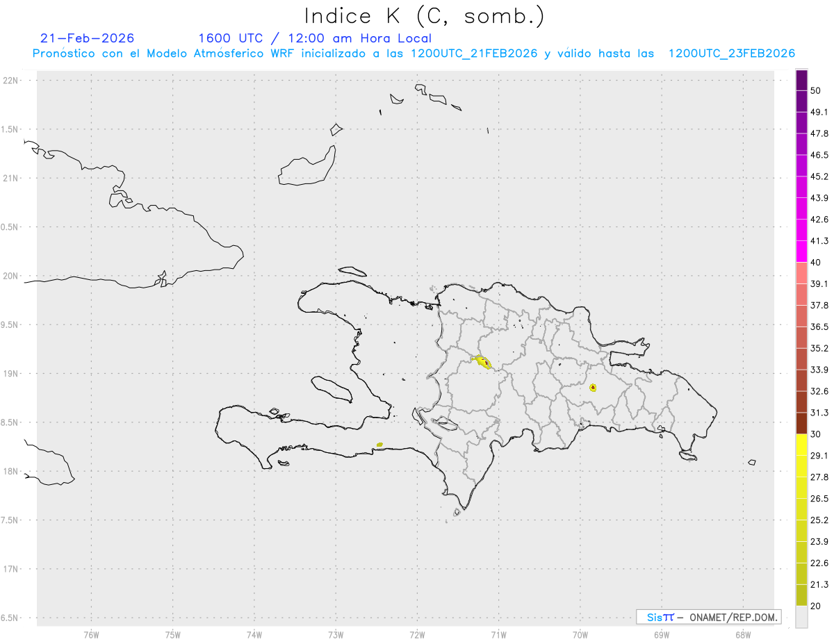Click the 72W longitude axis label
This screenshot has width=834, height=644.
coord(417,634)
